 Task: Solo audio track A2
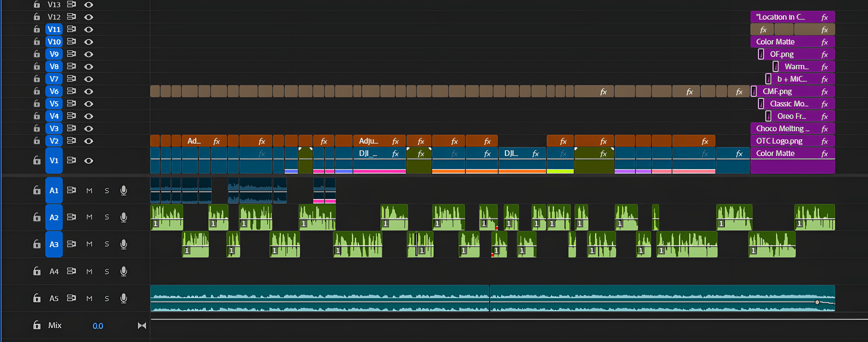click(107, 217)
